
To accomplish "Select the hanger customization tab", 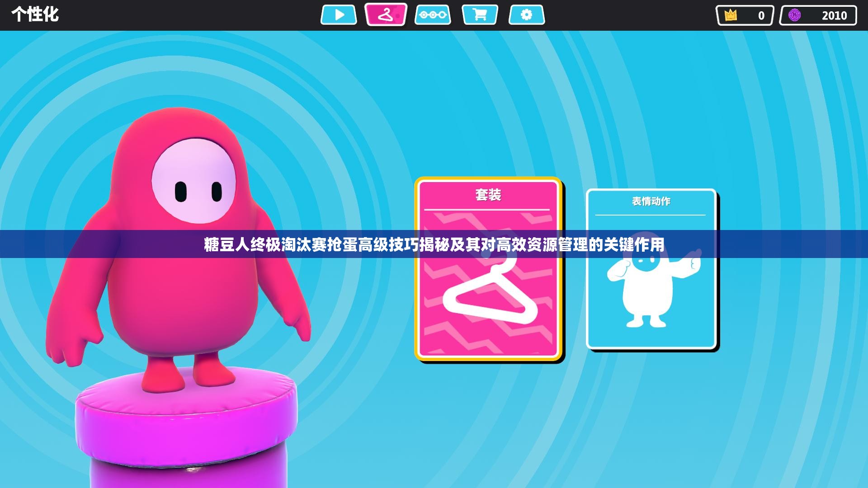I will tap(386, 14).
